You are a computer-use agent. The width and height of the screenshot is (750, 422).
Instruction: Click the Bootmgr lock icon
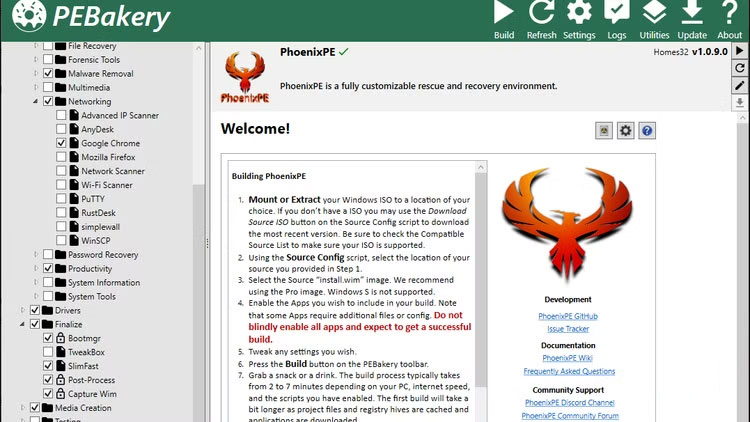(61, 338)
